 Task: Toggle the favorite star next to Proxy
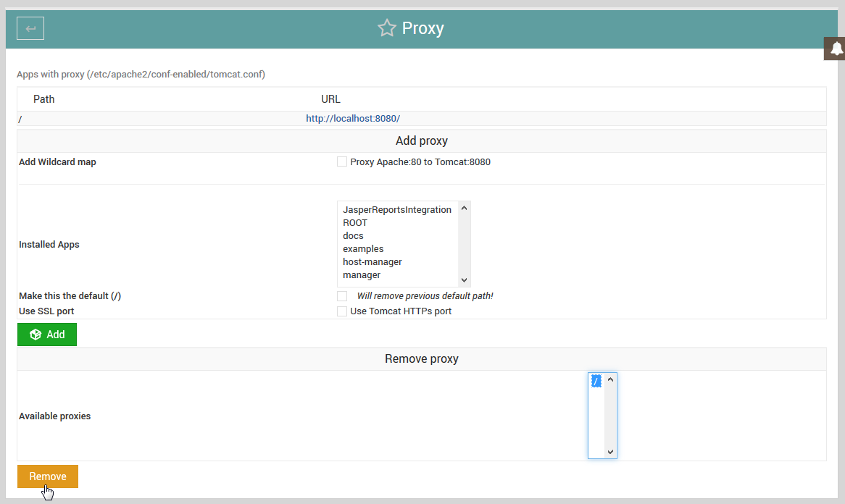tap(386, 28)
